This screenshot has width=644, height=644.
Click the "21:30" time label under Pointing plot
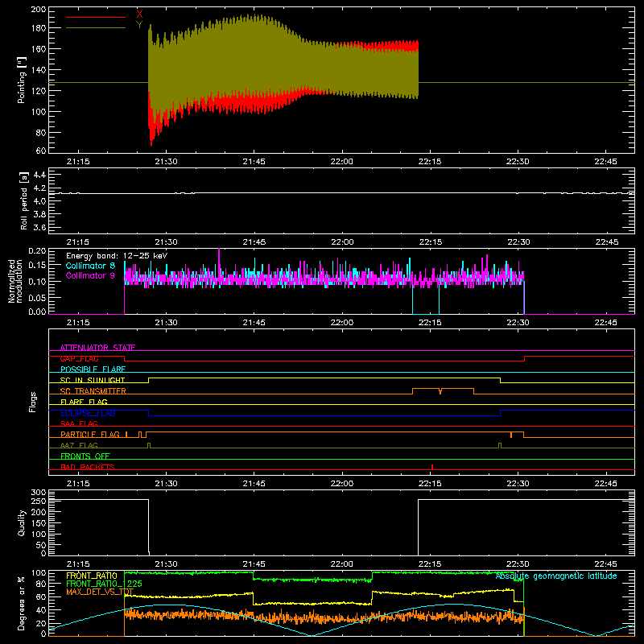(166, 162)
